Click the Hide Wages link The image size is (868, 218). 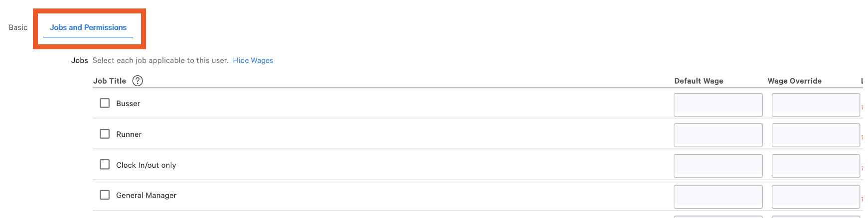[x=253, y=60]
